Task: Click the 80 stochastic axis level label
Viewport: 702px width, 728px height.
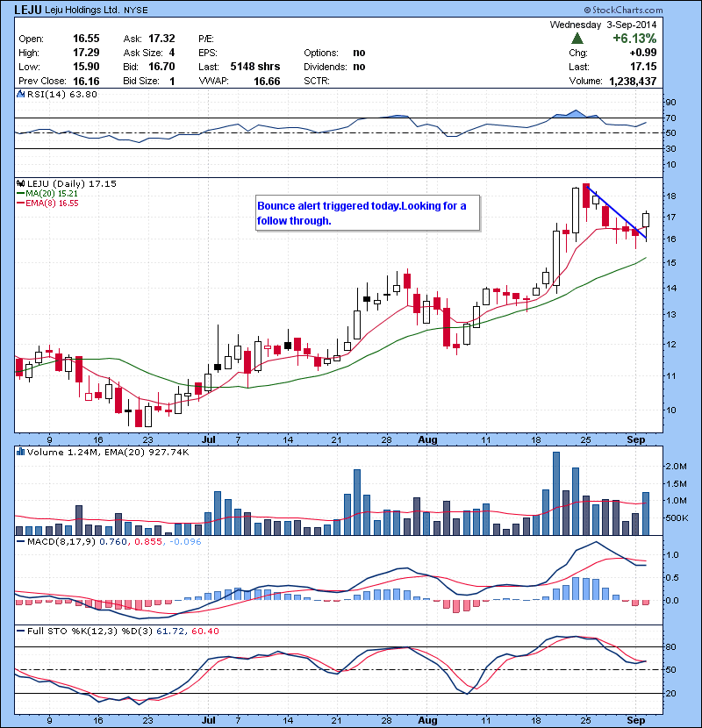Action: click(x=671, y=646)
